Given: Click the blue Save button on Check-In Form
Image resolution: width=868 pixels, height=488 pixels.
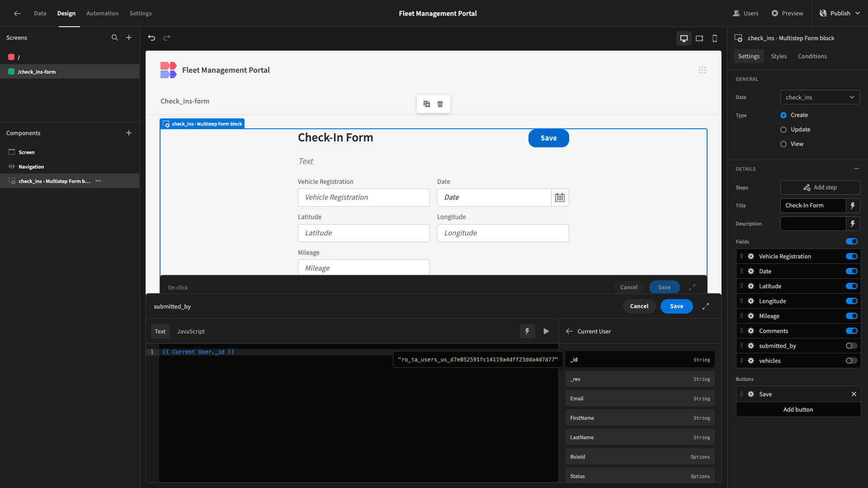Looking at the screenshot, I should coord(549,138).
